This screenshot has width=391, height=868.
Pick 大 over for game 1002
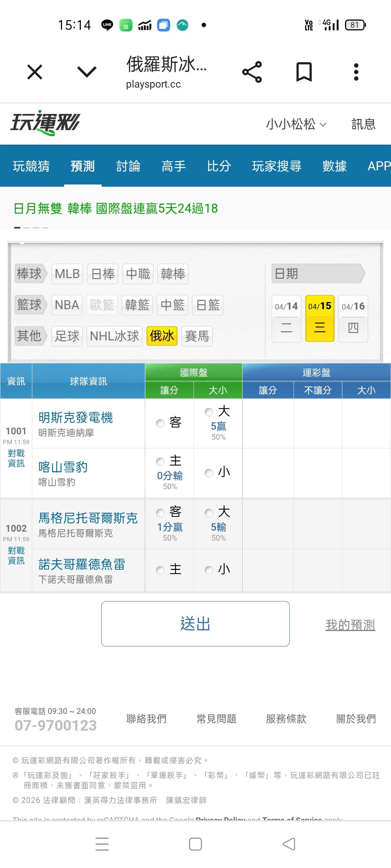point(209,513)
